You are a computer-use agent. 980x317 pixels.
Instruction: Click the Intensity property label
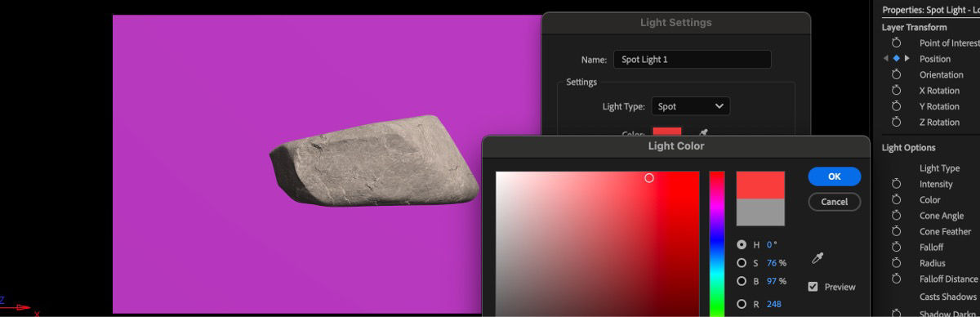pyautogui.click(x=936, y=184)
